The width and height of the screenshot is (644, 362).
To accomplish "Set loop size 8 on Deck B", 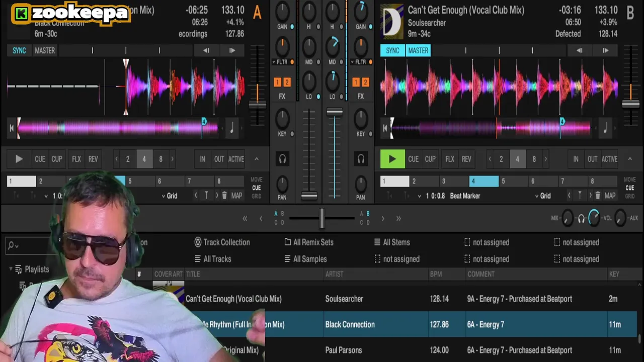I will pos(534,159).
